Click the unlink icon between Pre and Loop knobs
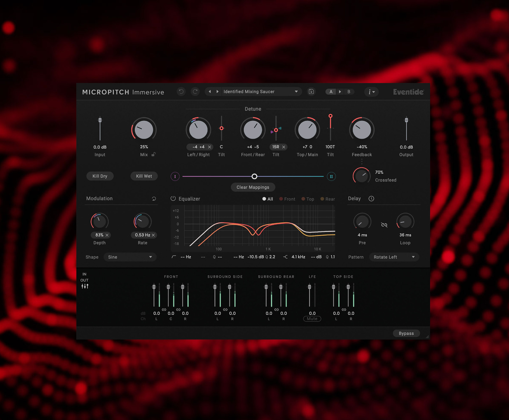The width and height of the screenshot is (509, 420). (x=384, y=225)
